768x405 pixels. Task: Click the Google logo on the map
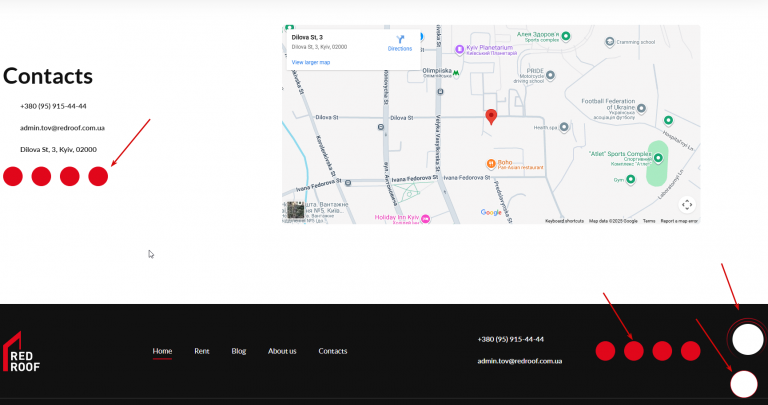click(491, 213)
